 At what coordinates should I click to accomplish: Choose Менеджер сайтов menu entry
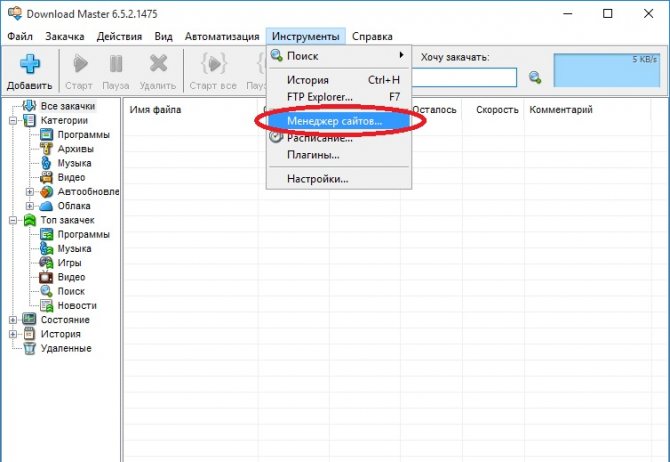(x=339, y=121)
